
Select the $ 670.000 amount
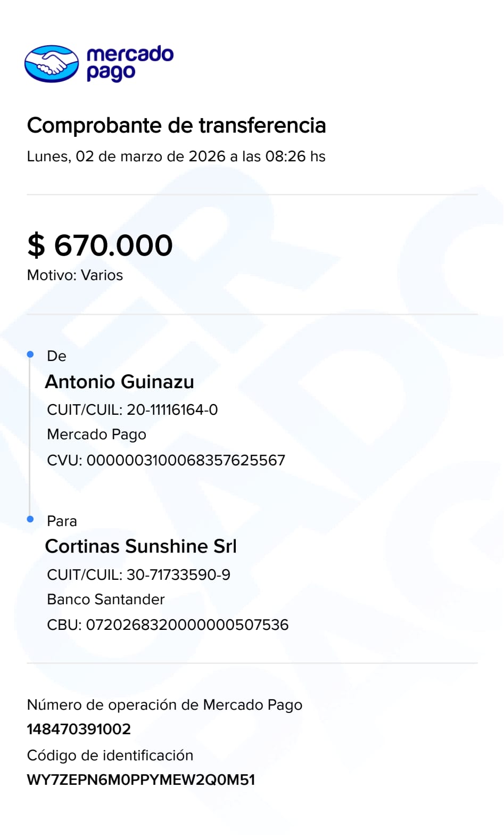[100, 245]
